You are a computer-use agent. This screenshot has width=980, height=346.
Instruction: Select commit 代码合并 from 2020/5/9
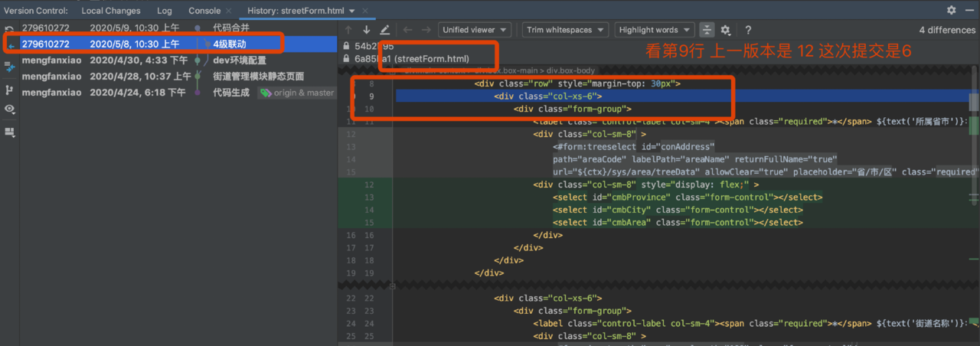pos(231,28)
